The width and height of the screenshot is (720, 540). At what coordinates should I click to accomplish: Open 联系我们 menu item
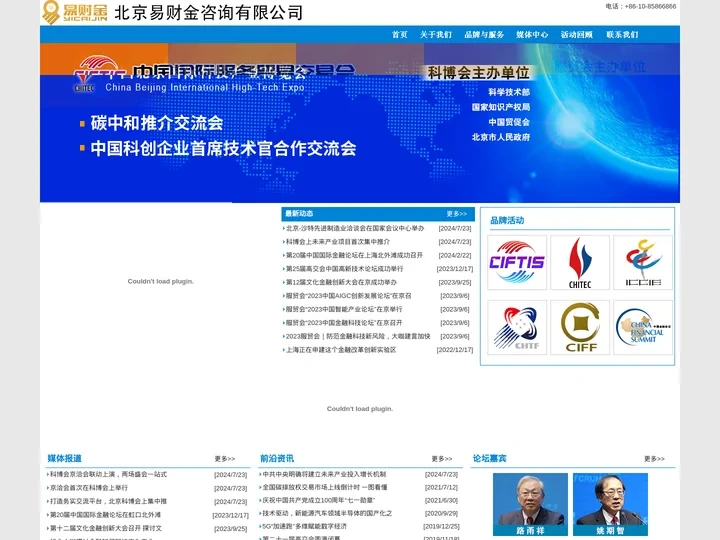click(622, 34)
